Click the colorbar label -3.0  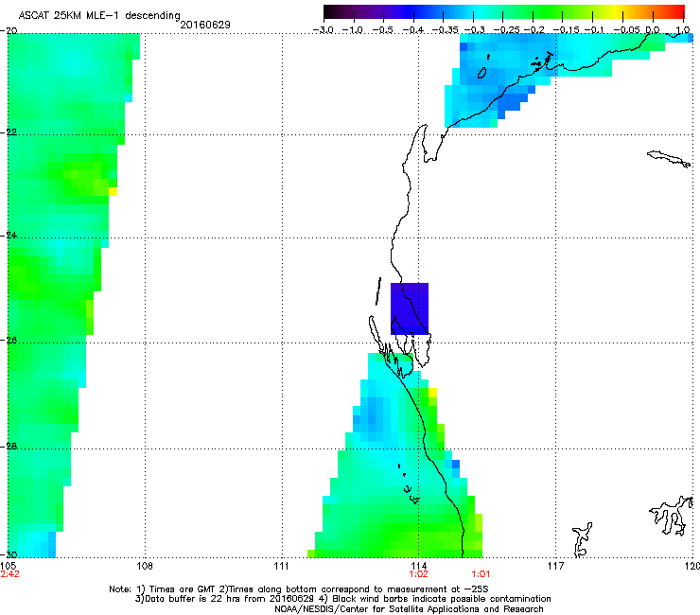324,30
